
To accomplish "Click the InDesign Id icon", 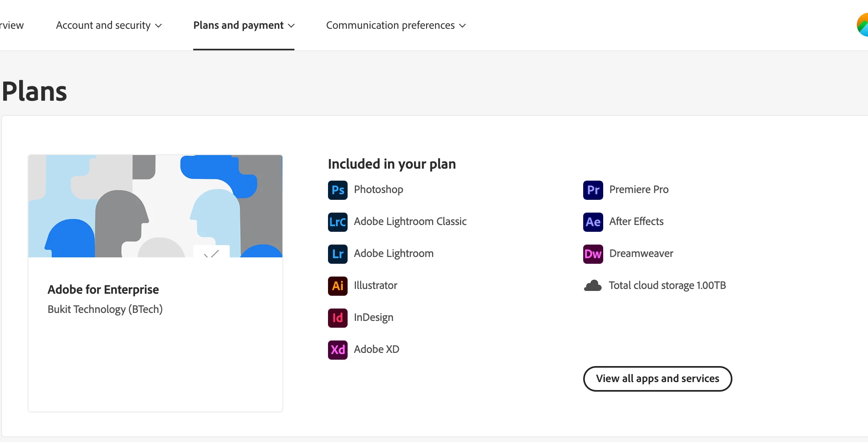I will coord(338,318).
